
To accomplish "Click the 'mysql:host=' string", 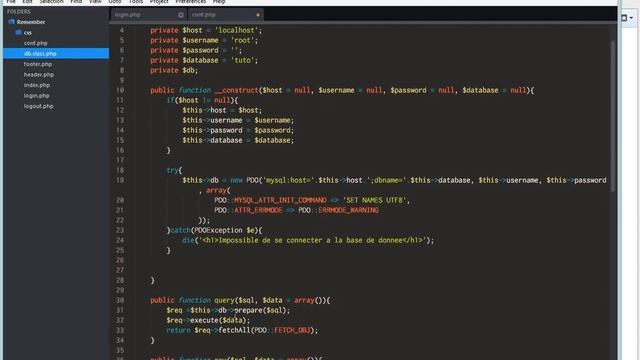I will (289, 180).
